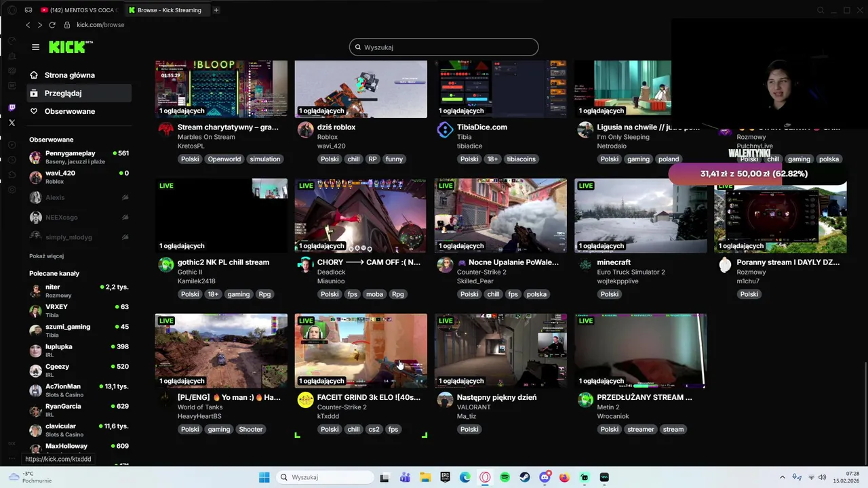
Task: Open recommended channel VRXEY
Action: (x=79, y=310)
